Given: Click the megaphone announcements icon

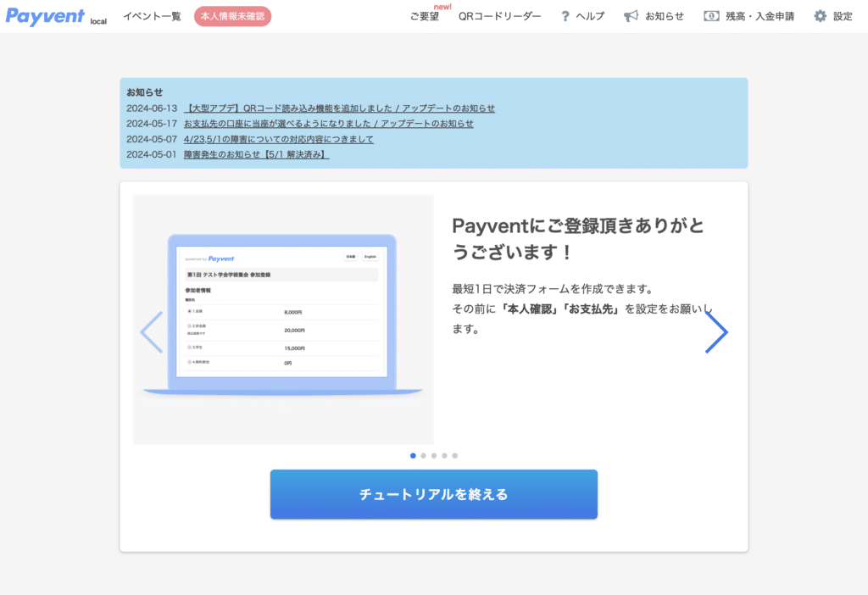Looking at the screenshot, I should [631, 17].
